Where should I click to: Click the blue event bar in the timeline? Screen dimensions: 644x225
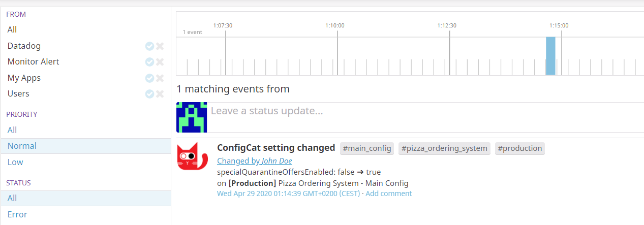click(550, 56)
